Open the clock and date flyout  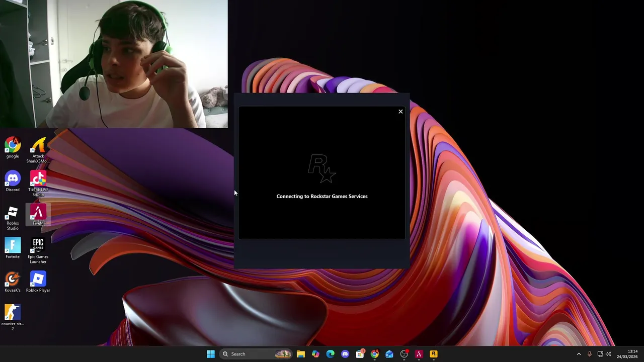pyautogui.click(x=627, y=354)
